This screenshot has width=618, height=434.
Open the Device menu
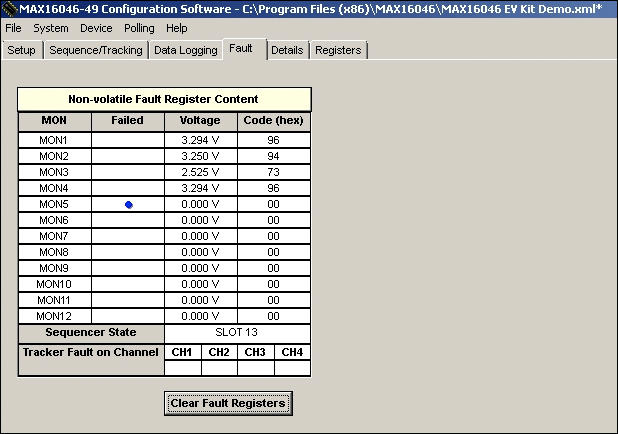96,28
